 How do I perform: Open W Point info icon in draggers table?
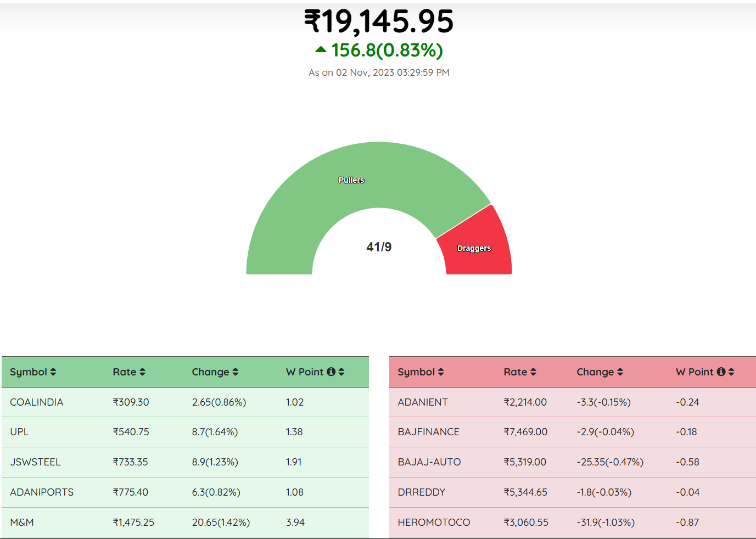(721, 372)
